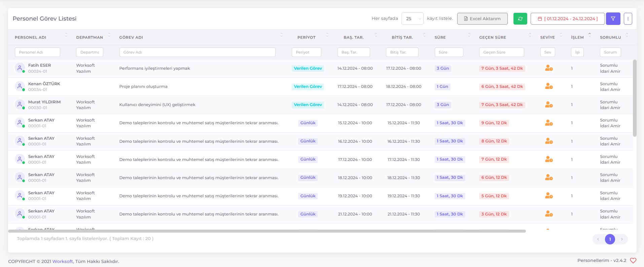
Task: Click employee code 00024-01
Action: point(38,71)
